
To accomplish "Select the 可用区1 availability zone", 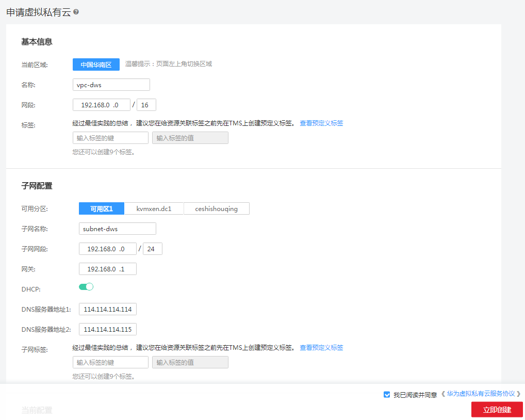I will pyautogui.click(x=101, y=208).
